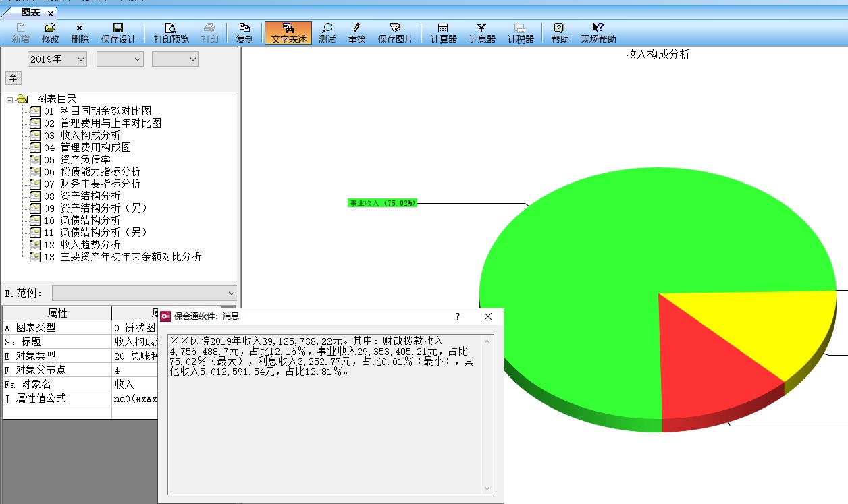Open the 计算器 calculator tool
This screenshot has height=504, width=848.
pos(444,32)
